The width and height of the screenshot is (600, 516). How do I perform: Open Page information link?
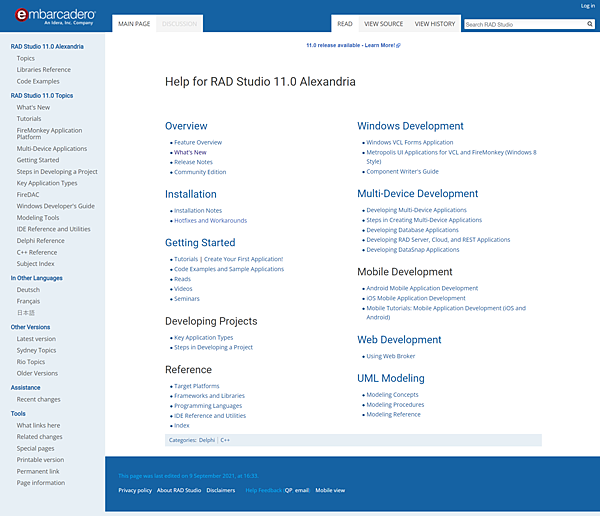(x=41, y=483)
